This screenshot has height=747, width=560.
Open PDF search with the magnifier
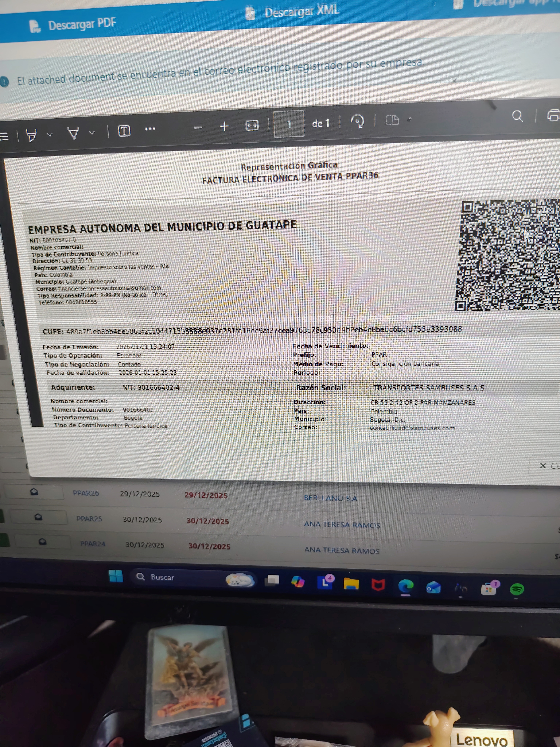pos(517,116)
